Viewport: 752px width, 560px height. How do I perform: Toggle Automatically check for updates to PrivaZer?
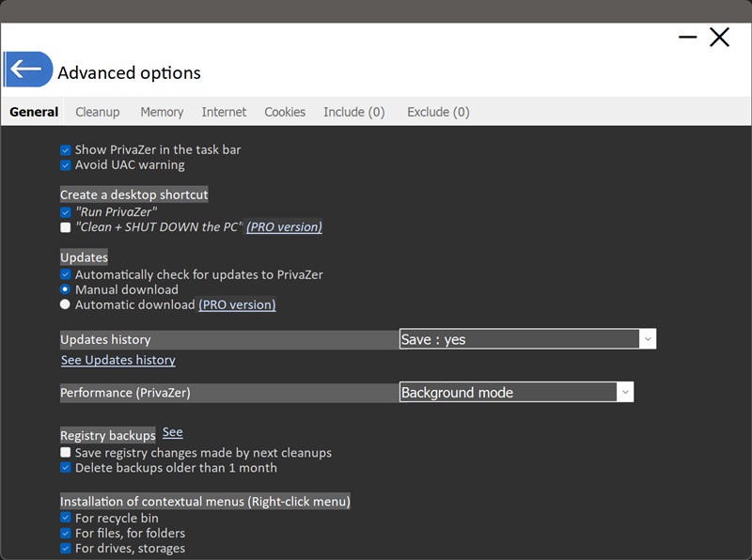[66, 274]
